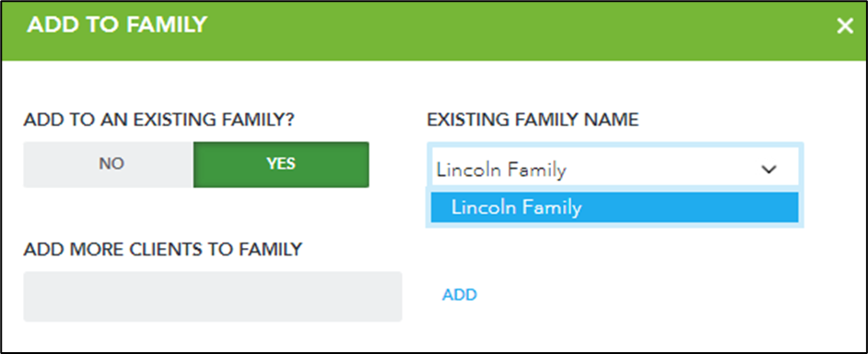The image size is (868, 354).
Task: Click the dark green YES button
Action: pyautogui.click(x=281, y=164)
